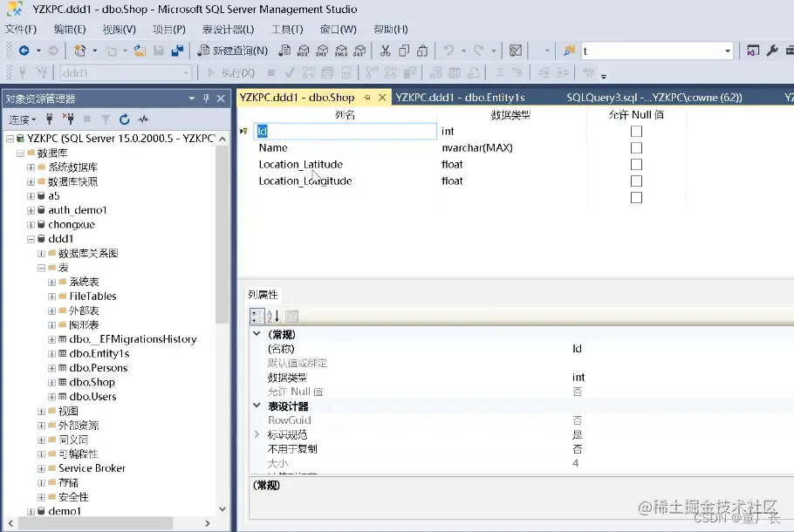Refresh the Object Explorer tree
794x532 pixels.
124,119
